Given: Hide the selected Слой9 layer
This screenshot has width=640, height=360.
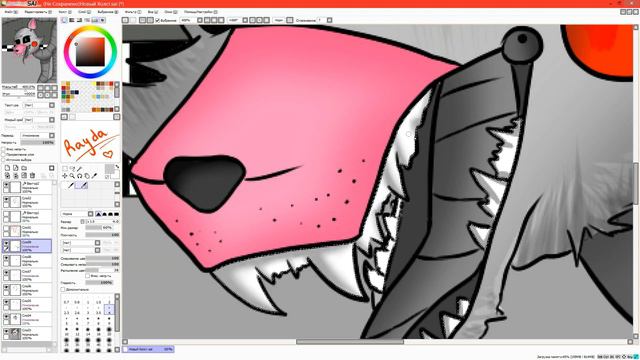Looking at the screenshot, I should pyautogui.click(x=6, y=243).
